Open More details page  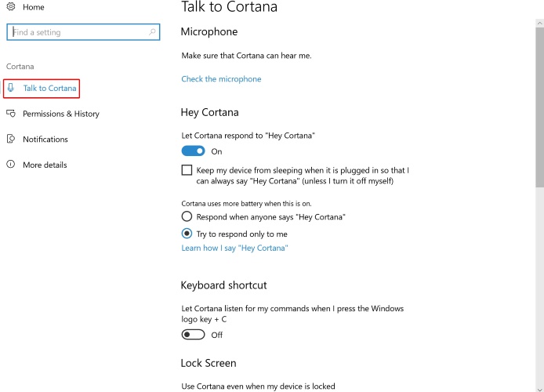point(45,165)
